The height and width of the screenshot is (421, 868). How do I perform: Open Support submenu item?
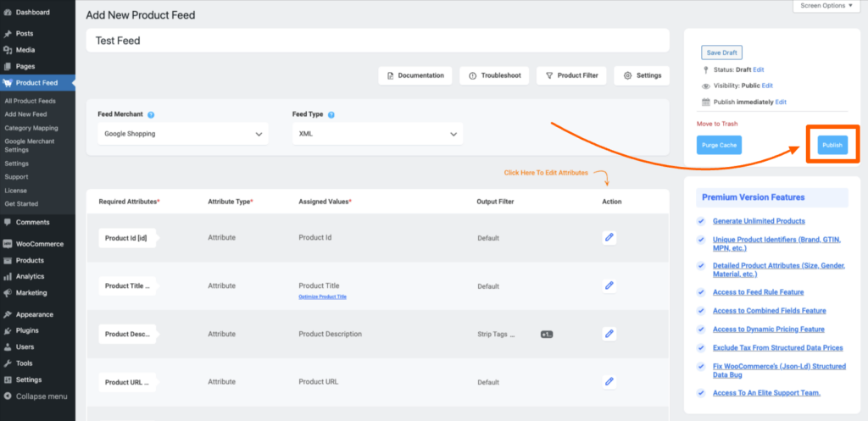pyautogui.click(x=16, y=177)
